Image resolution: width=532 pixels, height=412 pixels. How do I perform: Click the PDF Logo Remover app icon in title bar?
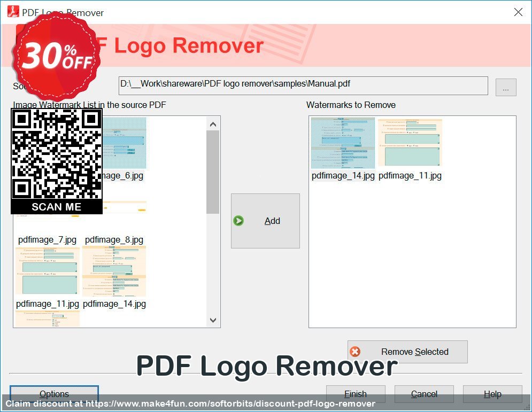tap(13, 12)
